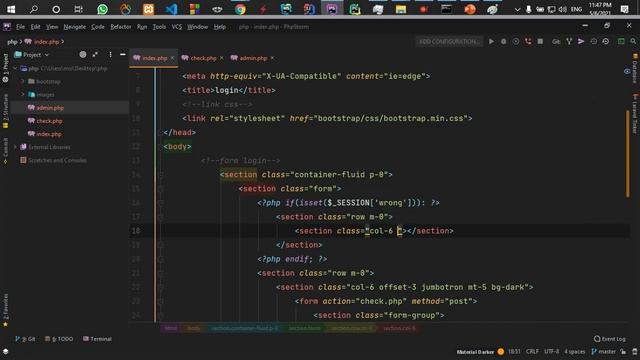640x360 pixels.
Task: Open the Refactor menu
Action: pos(121,27)
